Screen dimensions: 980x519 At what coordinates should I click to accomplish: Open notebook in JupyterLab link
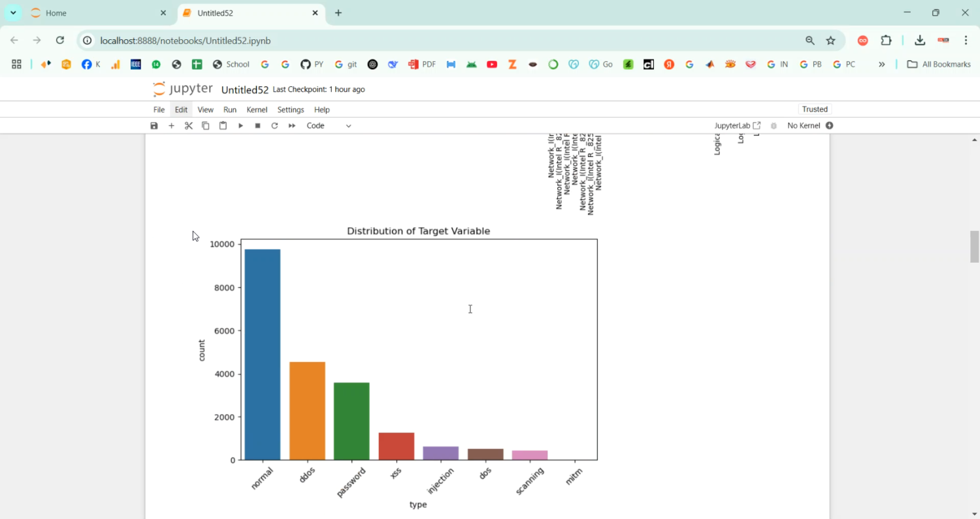737,126
